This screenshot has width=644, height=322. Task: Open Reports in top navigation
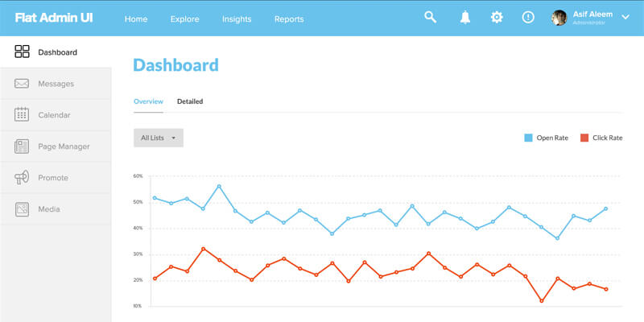click(x=289, y=19)
